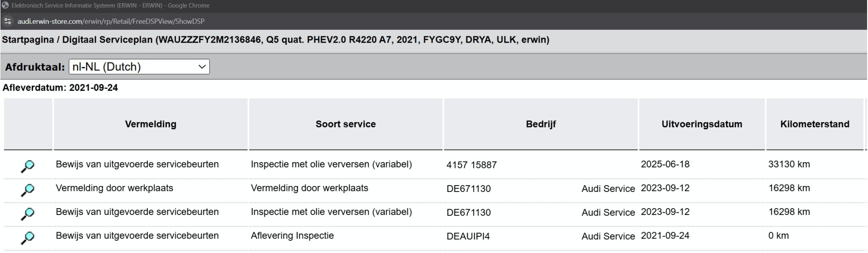The width and height of the screenshot is (868, 253).
Task: Click Audi Service label in DEAUIPI4 row
Action: click(608, 236)
